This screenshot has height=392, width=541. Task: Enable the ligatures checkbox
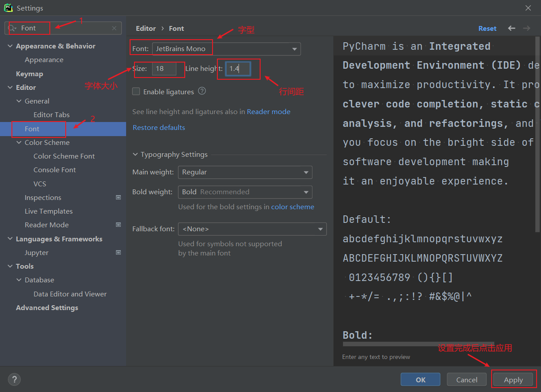point(136,92)
